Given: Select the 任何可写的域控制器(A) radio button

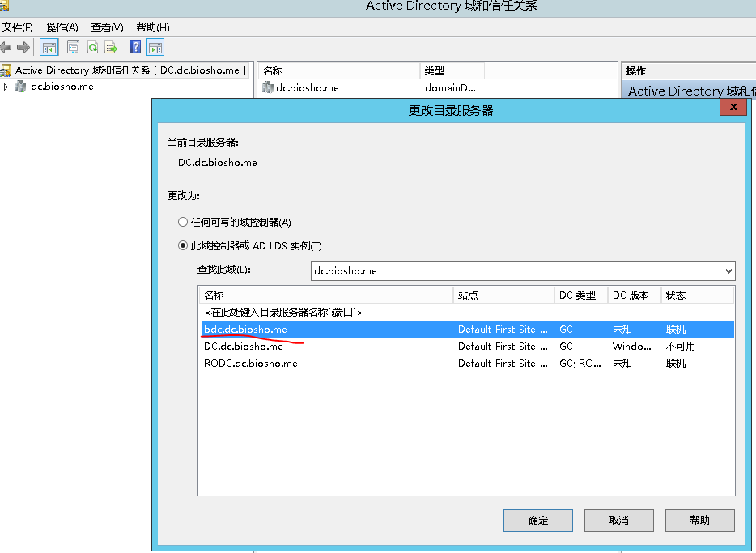Looking at the screenshot, I should (183, 223).
